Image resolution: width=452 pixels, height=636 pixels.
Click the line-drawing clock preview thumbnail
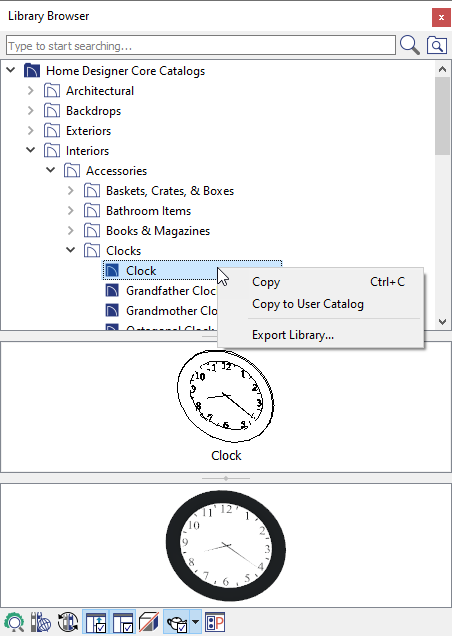click(226, 396)
